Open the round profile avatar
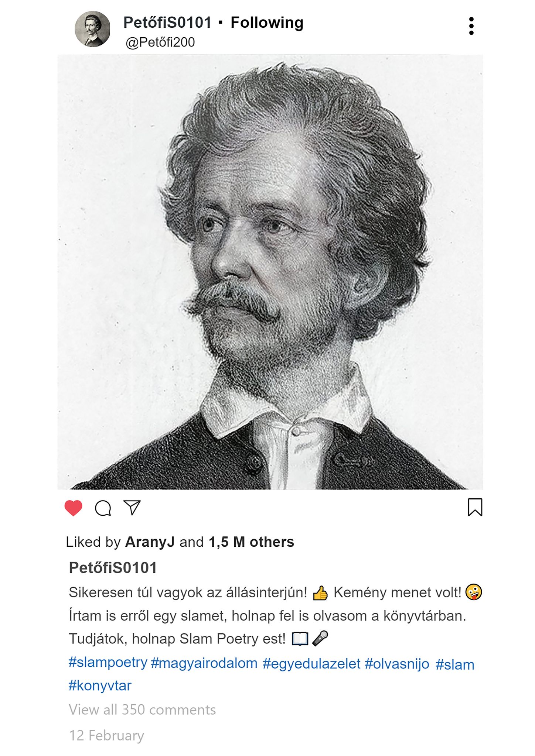Screen dimensions: 535x756 click(x=92, y=29)
